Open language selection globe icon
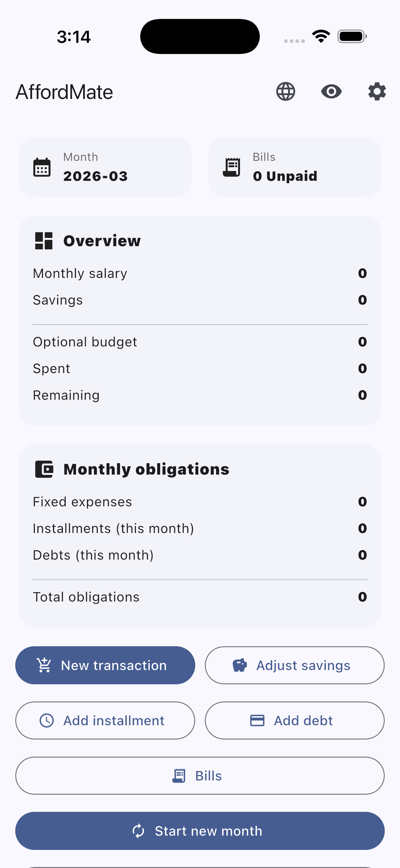The height and width of the screenshot is (868, 400). pos(286,92)
